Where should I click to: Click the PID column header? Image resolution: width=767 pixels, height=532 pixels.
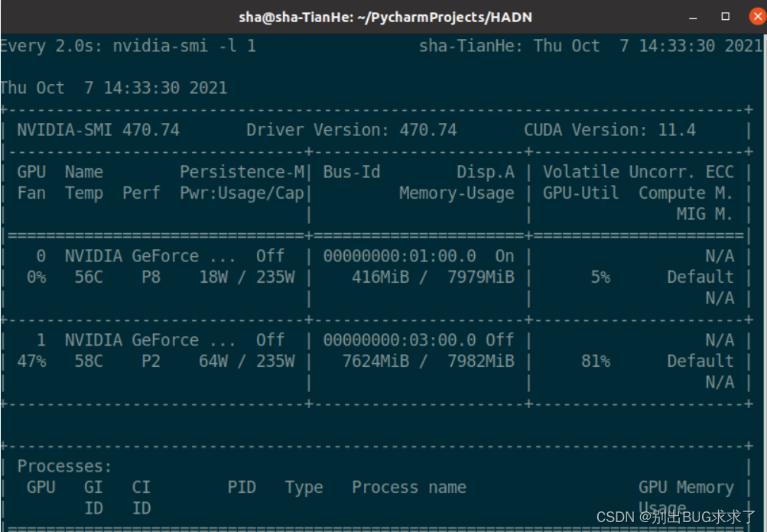(x=242, y=488)
